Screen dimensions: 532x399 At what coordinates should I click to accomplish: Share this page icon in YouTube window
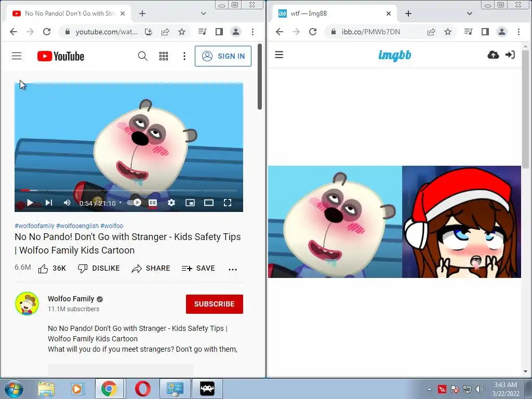tap(165, 32)
